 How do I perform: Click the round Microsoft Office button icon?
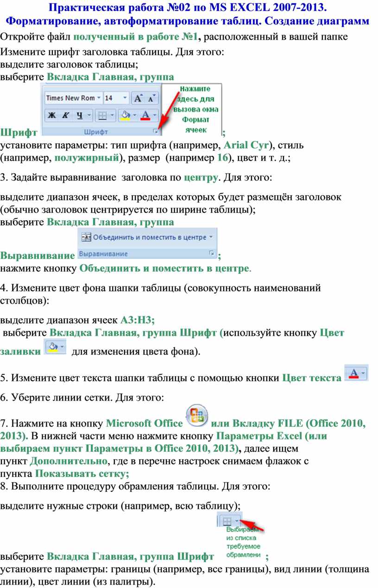[x=196, y=415]
